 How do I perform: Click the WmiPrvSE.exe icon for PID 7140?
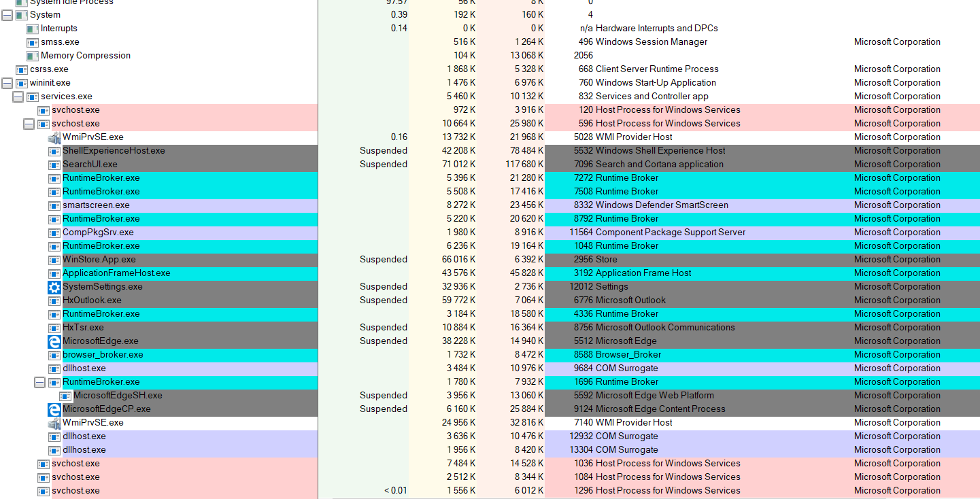[54, 423]
